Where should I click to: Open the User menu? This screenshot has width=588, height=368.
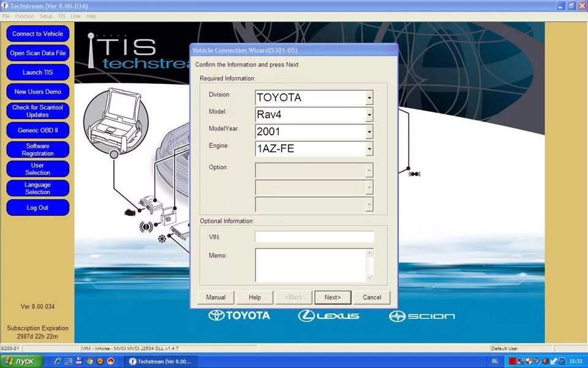click(76, 16)
